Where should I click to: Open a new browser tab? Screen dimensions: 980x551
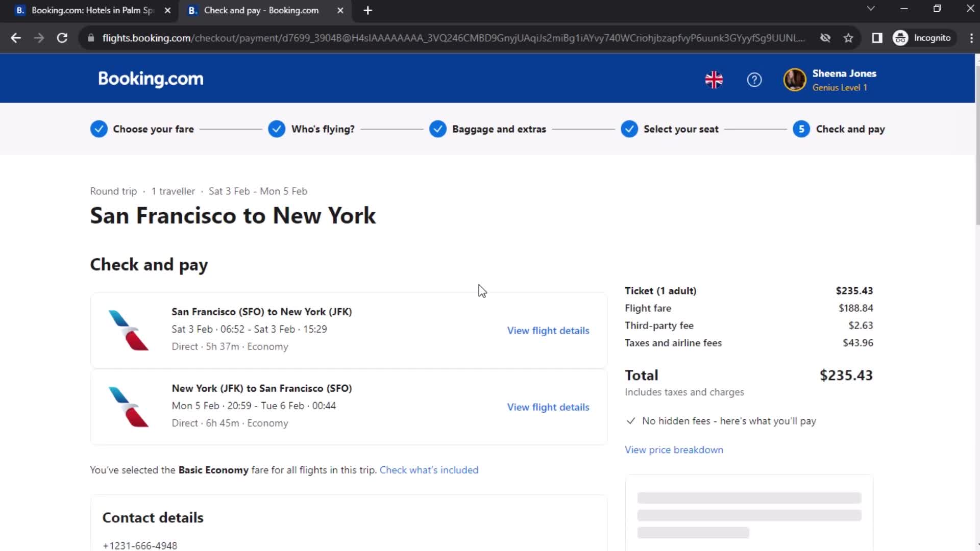coord(368,10)
